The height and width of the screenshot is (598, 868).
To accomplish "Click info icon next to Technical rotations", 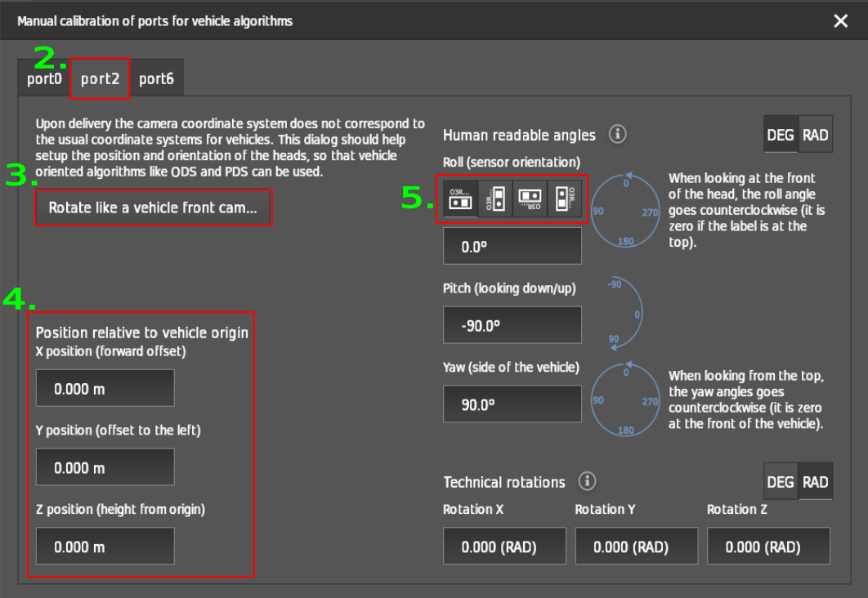I will (587, 481).
